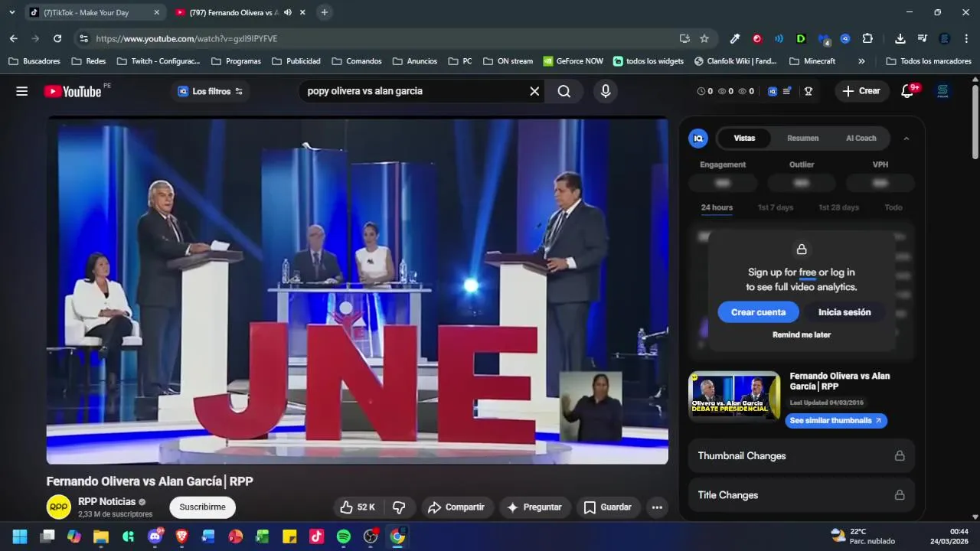Subscribe to RPP Noticias with Suscribirme
Screen dimensions: 980x551
pyautogui.click(x=202, y=507)
